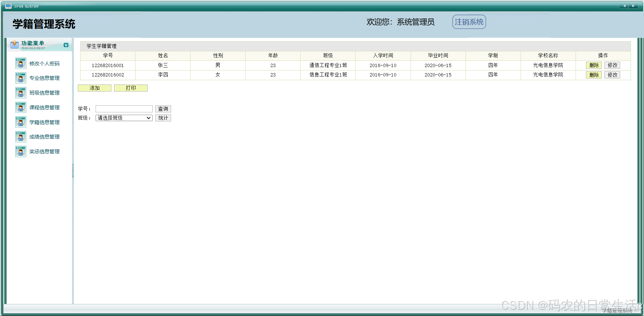Open 课程信息管理 from the menu icon
The image size is (644, 316).
click(x=20, y=107)
